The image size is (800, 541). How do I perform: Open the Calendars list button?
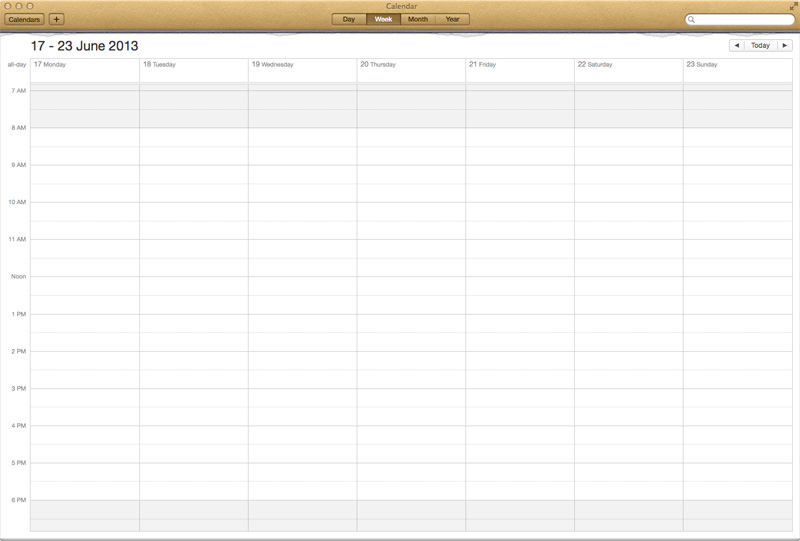(x=24, y=19)
